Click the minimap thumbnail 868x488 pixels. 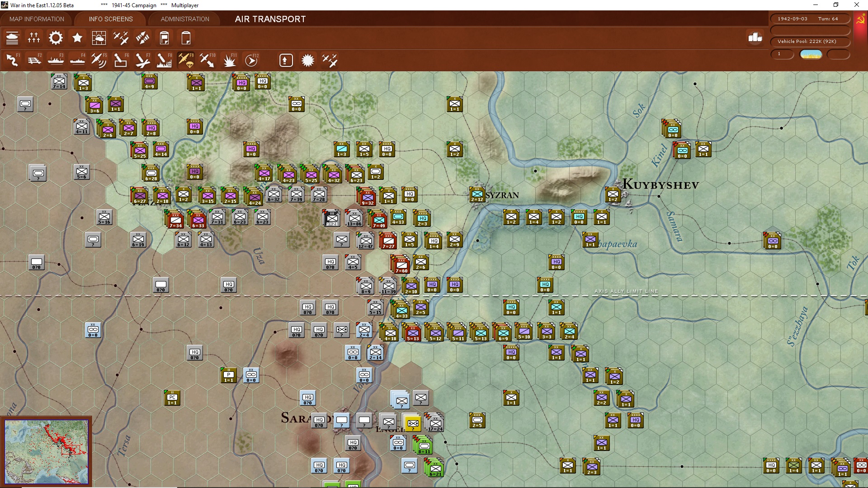tap(46, 451)
